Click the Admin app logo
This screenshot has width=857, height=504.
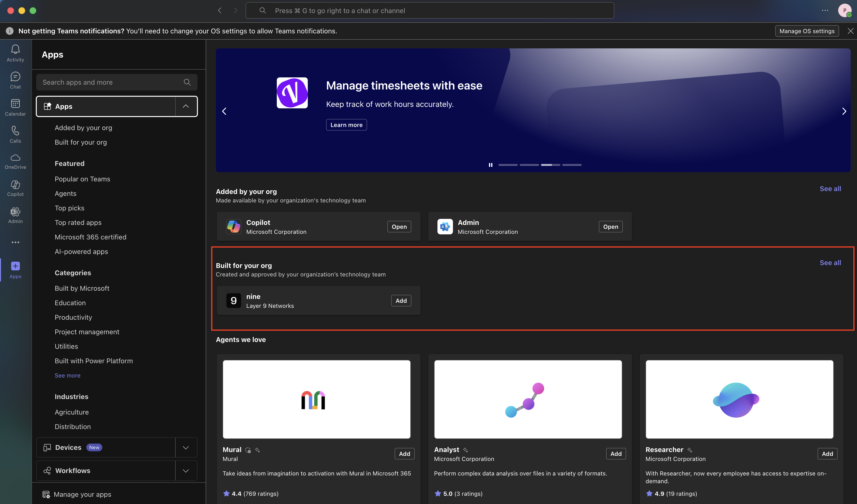[x=445, y=227]
